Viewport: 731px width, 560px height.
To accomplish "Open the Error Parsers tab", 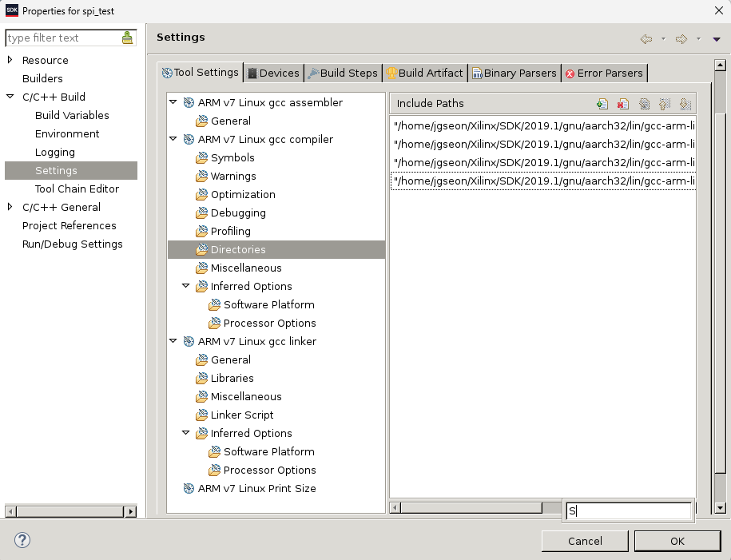I will coord(604,72).
